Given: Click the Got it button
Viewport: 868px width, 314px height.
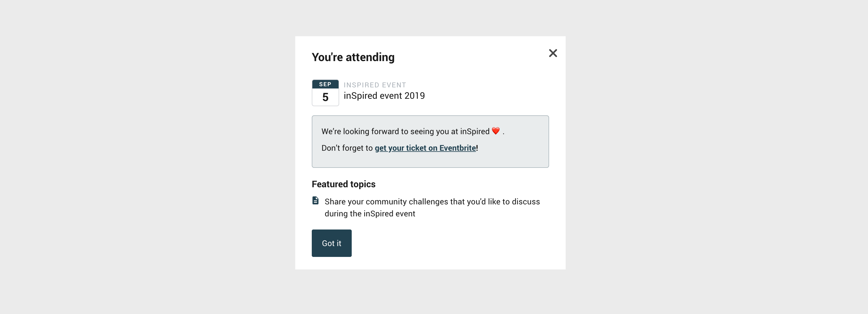Looking at the screenshot, I should click(331, 243).
